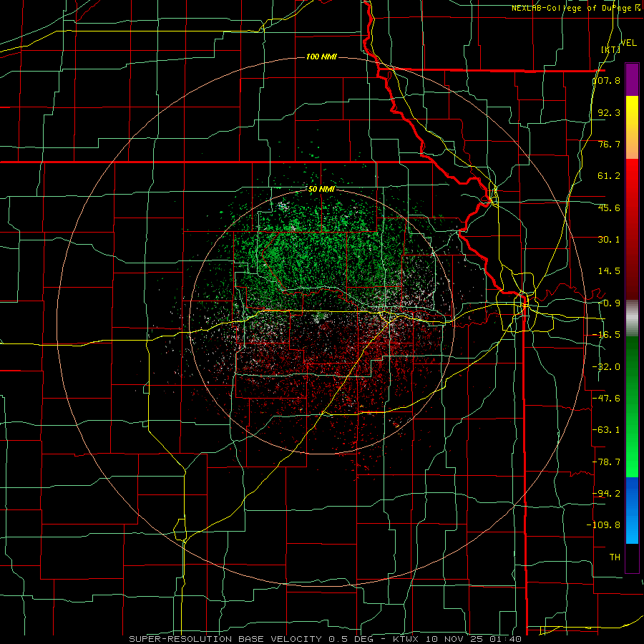Click the Super-Resolution Base Velocity caption
Screen dimensions: 644x644
[326, 639]
